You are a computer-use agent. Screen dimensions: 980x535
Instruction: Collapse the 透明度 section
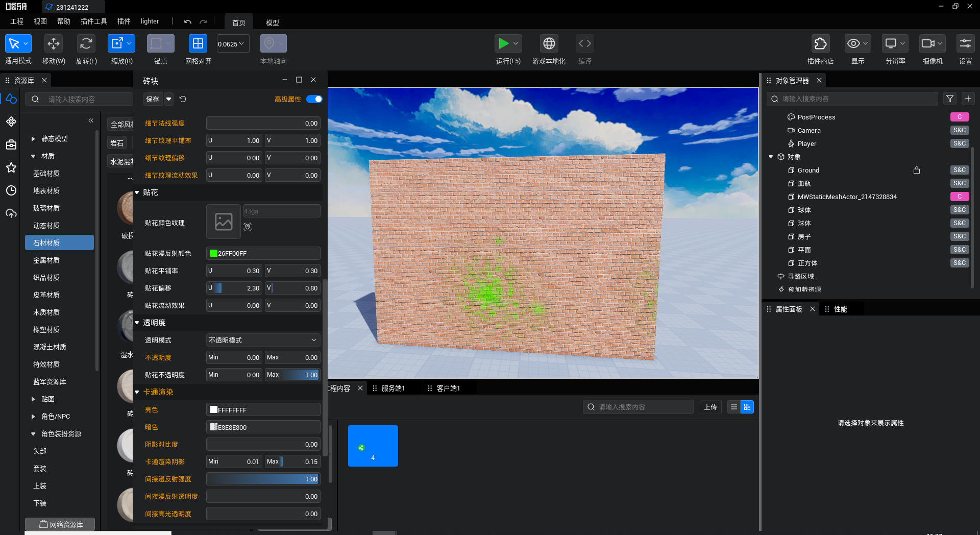tap(137, 323)
